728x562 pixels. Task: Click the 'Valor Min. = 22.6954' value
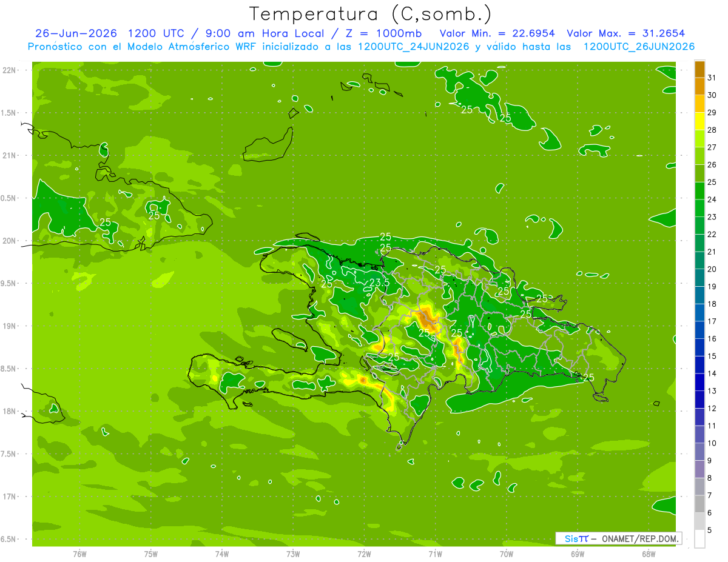pyautogui.click(x=497, y=33)
